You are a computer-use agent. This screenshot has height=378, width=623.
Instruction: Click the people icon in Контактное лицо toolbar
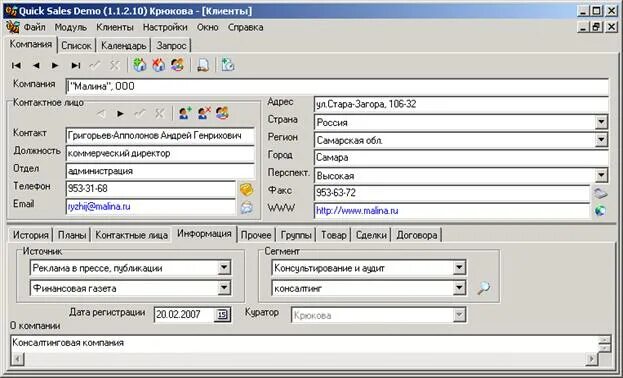(x=222, y=113)
